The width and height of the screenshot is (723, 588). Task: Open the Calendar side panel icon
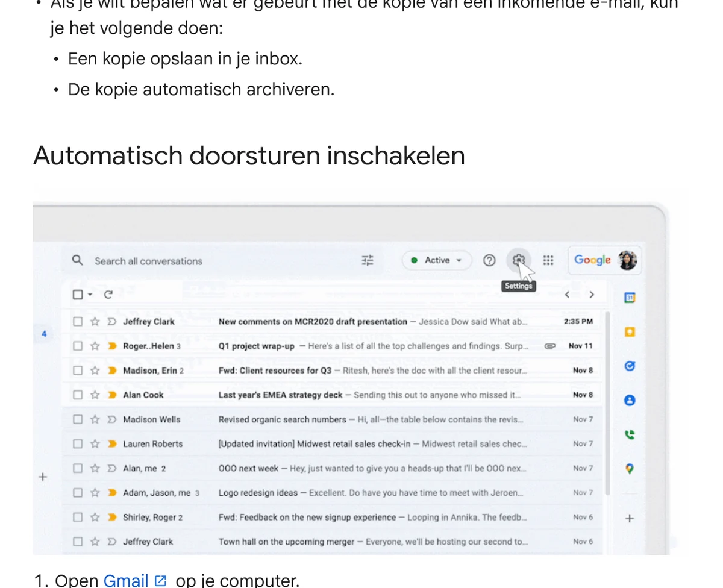click(630, 298)
